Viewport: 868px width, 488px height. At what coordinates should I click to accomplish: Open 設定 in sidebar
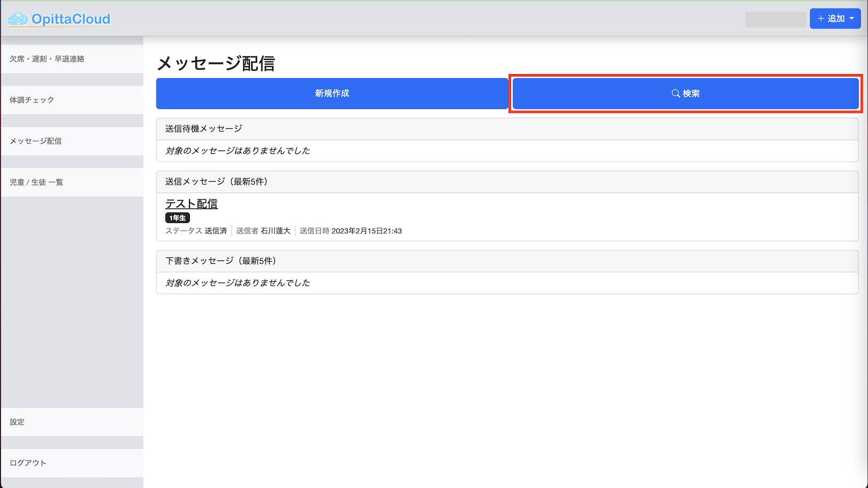tap(72, 422)
